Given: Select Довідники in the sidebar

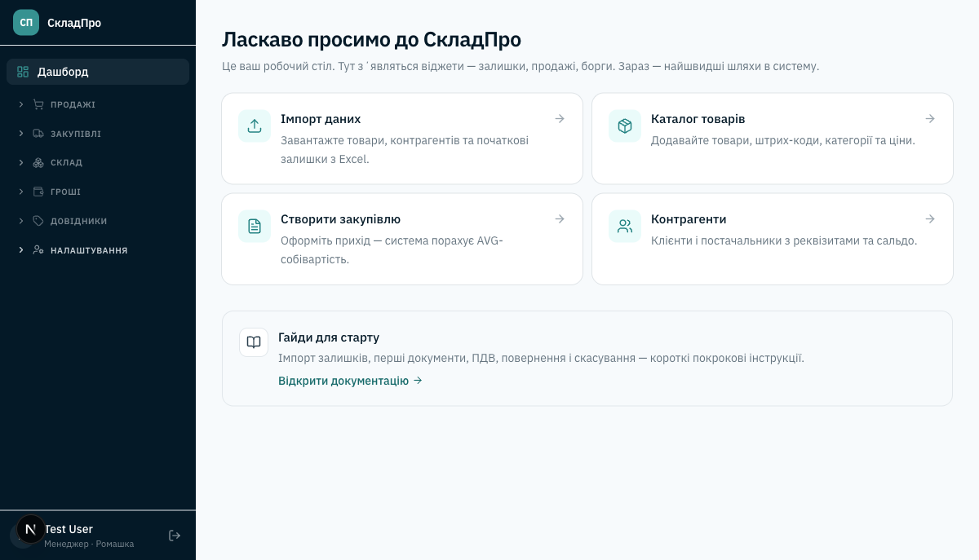Looking at the screenshot, I should [x=79, y=221].
